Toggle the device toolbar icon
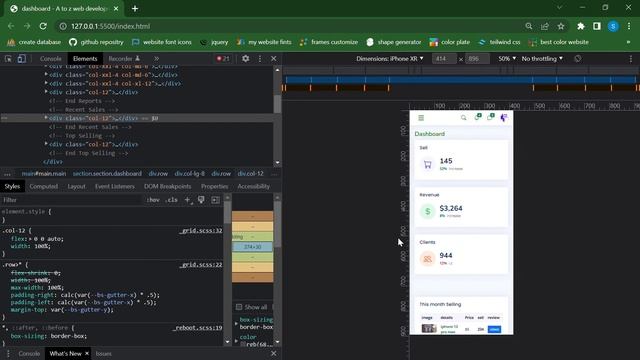The height and width of the screenshot is (360, 640). pyautogui.click(x=21, y=59)
